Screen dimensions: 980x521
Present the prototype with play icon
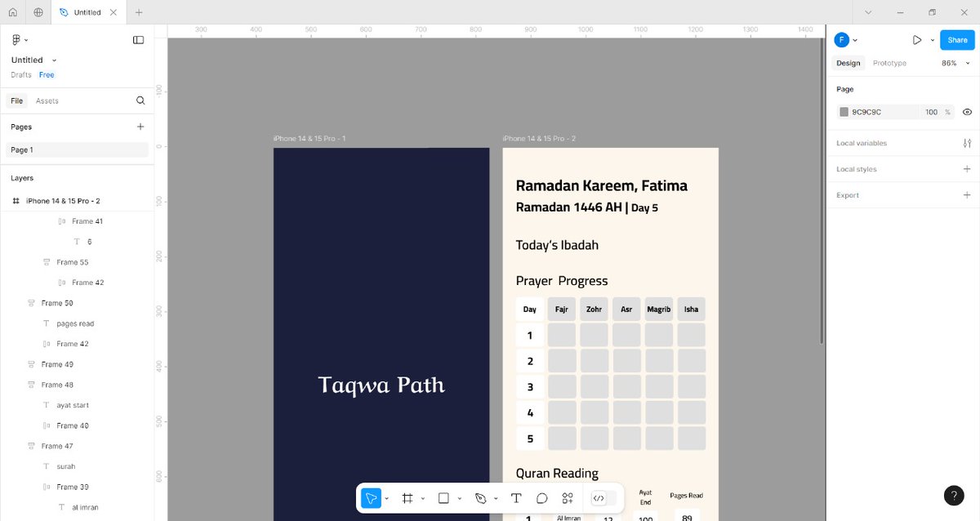(917, 40)
